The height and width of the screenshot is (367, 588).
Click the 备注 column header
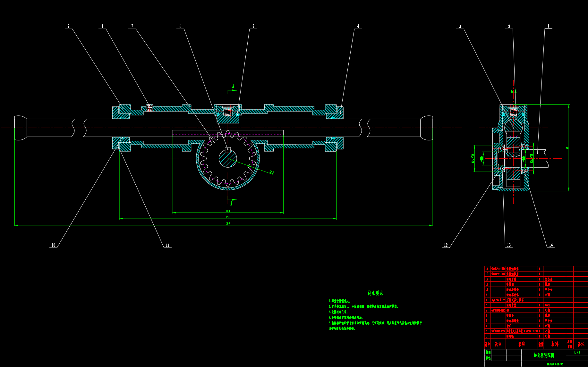click(x=581, y=344)
